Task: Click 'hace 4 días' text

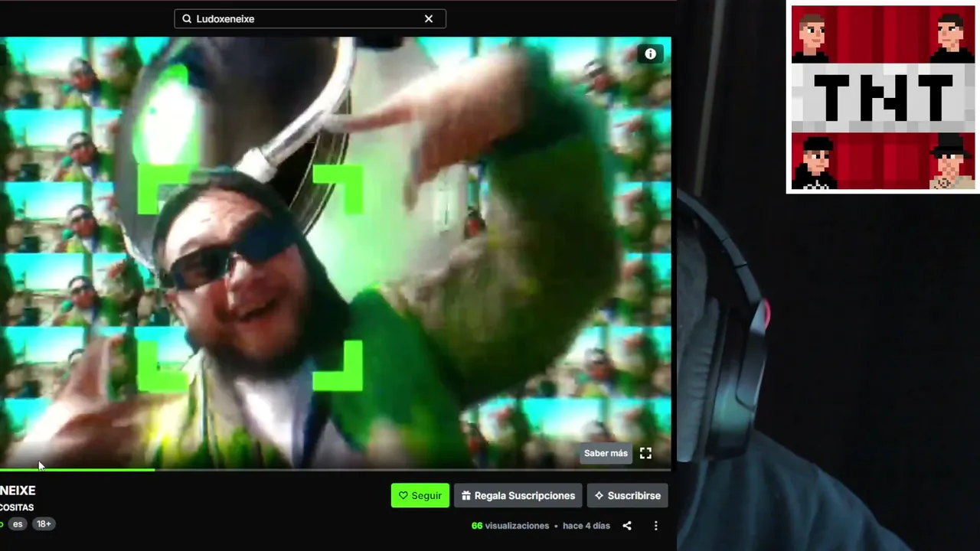Action: point(586,526)
